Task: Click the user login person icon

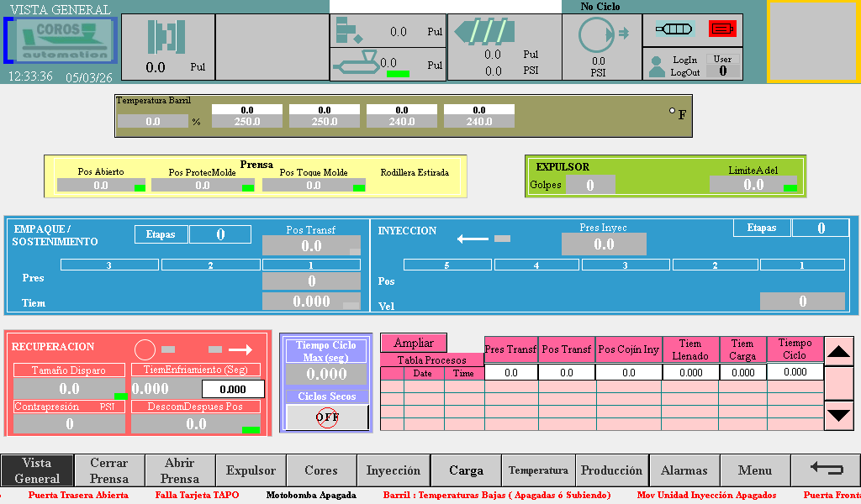Action: [657, 67]
